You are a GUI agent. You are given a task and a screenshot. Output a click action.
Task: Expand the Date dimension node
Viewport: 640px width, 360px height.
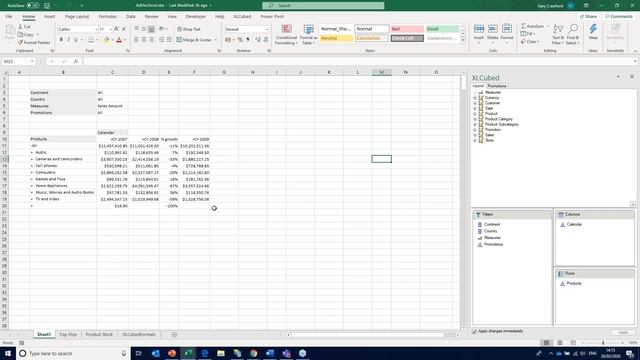(475, 109)
